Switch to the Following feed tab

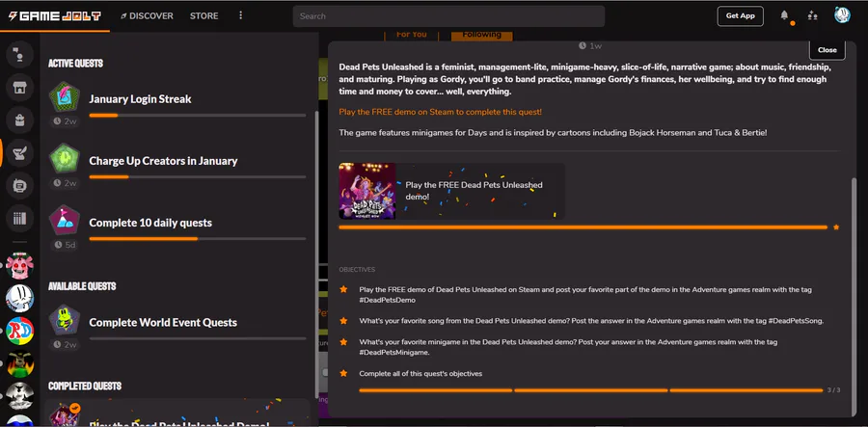point(481,35)
